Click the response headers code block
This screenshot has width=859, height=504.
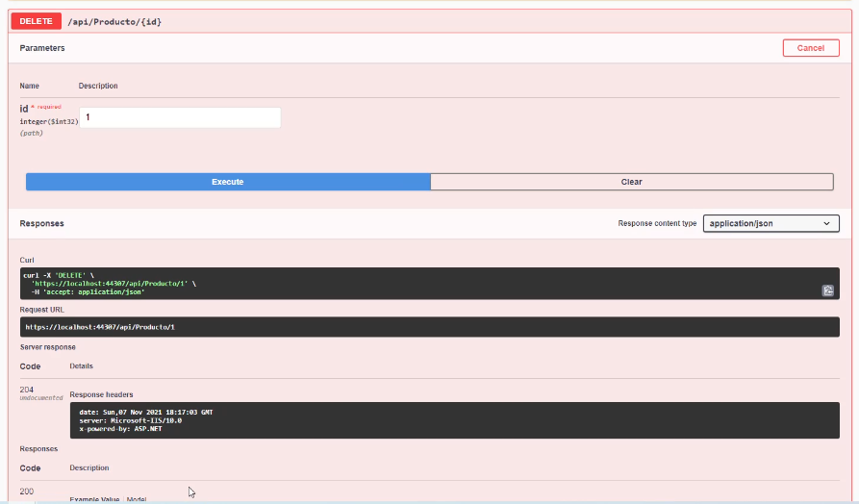(454, 420)
